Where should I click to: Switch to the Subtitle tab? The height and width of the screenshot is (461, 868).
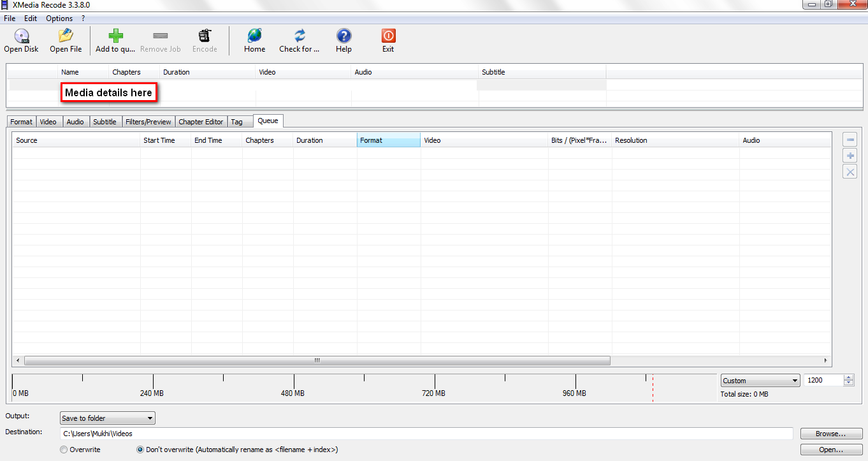click(105, 122)
